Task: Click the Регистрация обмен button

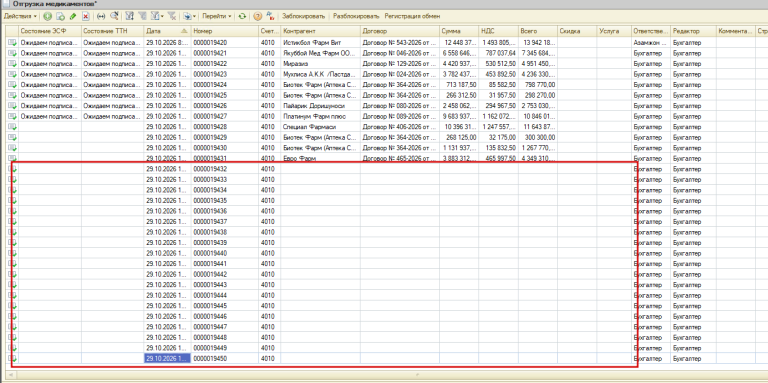Action: click(412, 16)
